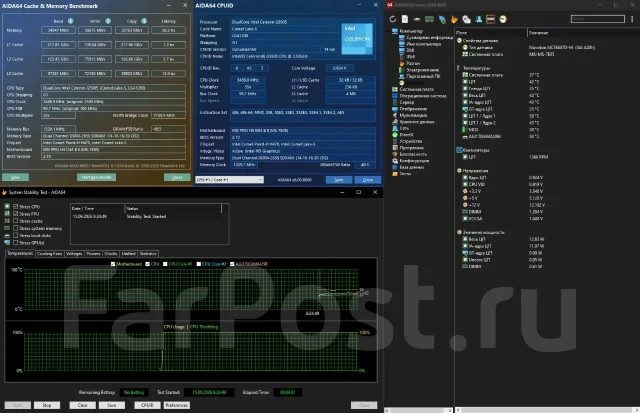Click monitor icon beside Stress GPU(s)
Viewport: 640px width, 413px height.
7,242
